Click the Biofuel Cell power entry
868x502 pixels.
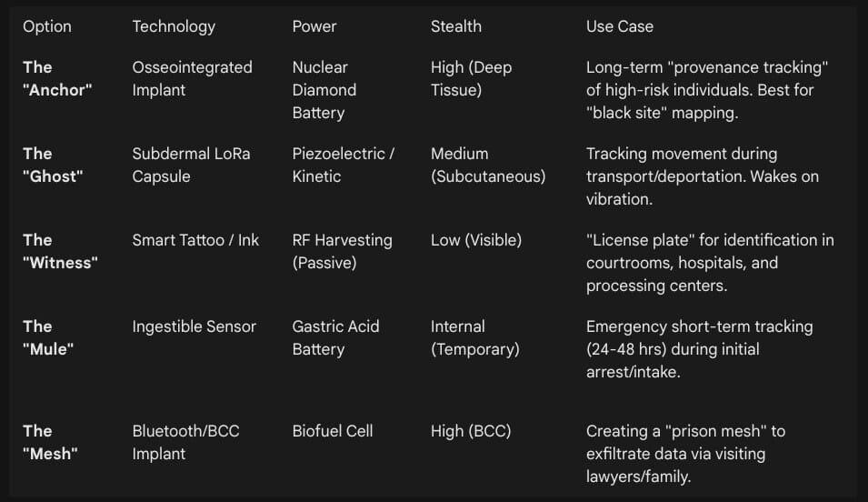tap(333, 431)
